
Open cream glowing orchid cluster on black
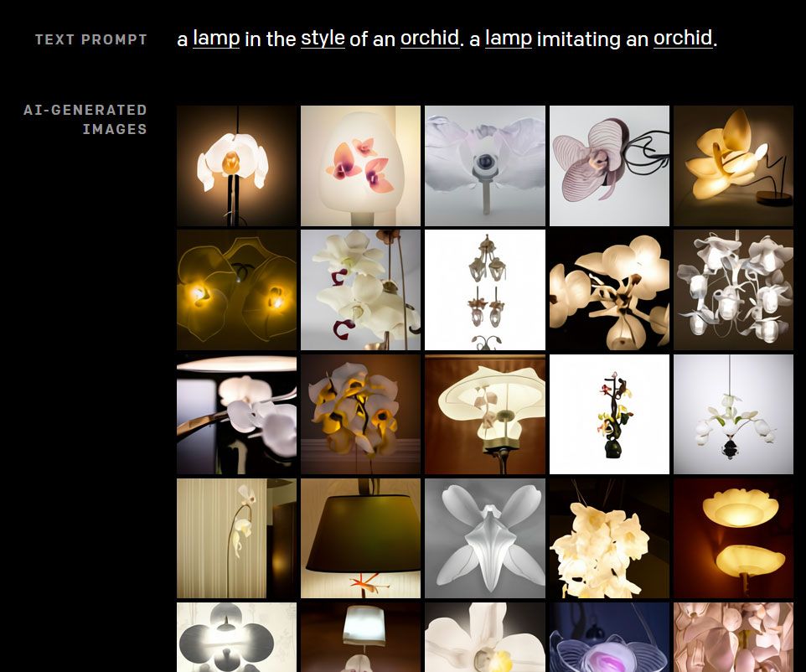pos(609,290)
